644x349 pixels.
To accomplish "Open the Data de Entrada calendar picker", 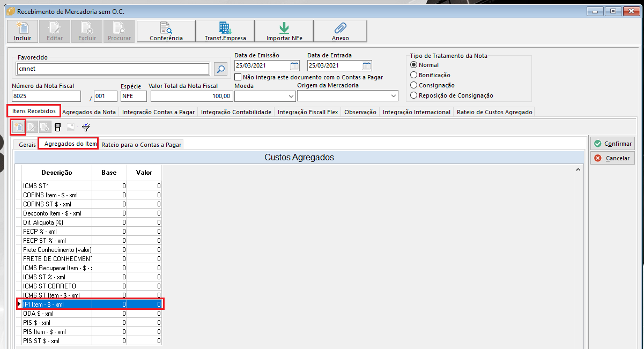I will click(367, 66).
